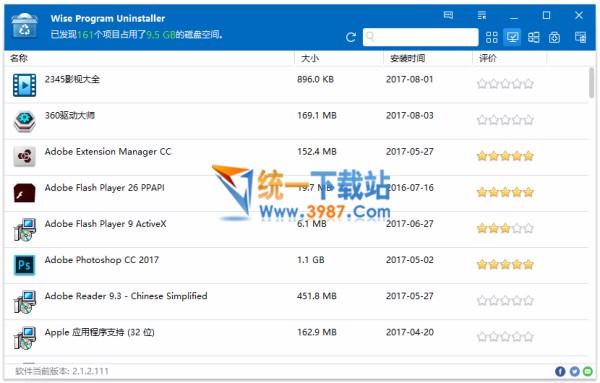Select the 360驱动大师 icon
Viewport: 600px width, 383px height.
tap(24, 121)
